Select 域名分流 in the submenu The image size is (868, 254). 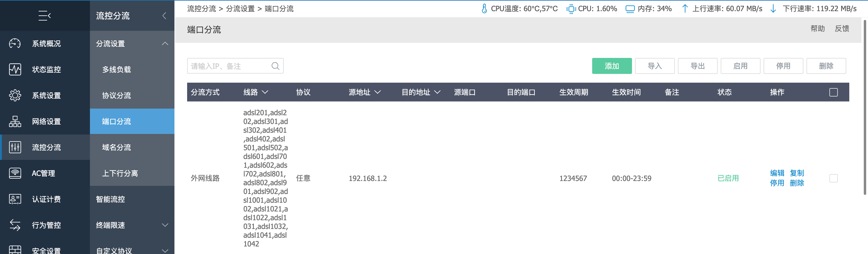(116, 147)
